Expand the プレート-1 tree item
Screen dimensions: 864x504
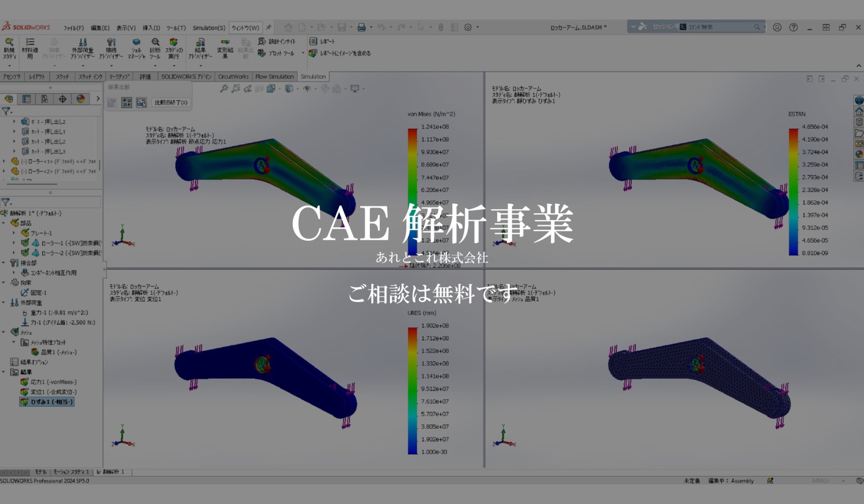coord(13,233)
